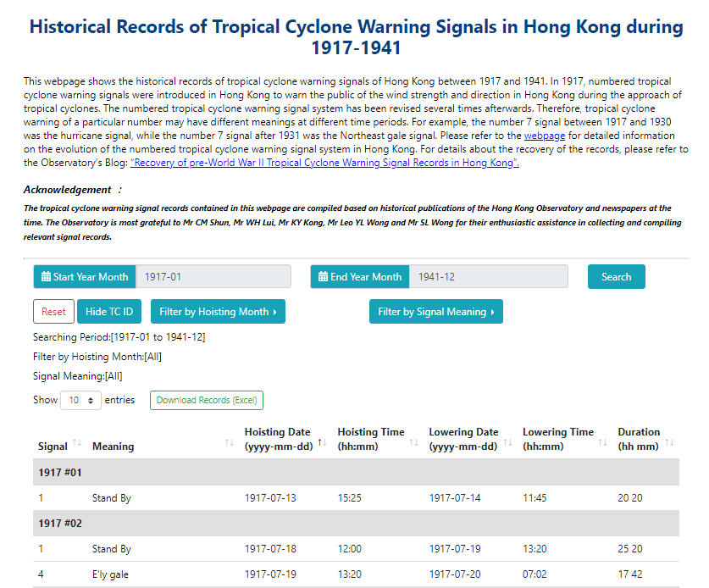
Task: Click the sort arrows on the Meaning column
Action: click(231, 442)
